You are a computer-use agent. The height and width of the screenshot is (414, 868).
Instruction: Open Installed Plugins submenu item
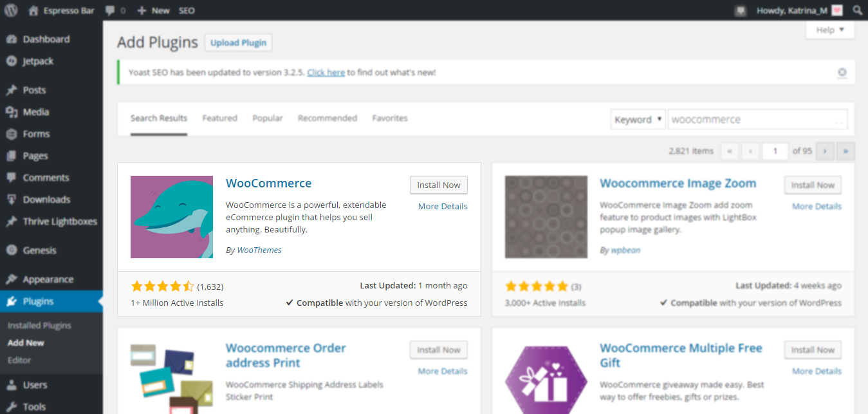pos(39,326)
